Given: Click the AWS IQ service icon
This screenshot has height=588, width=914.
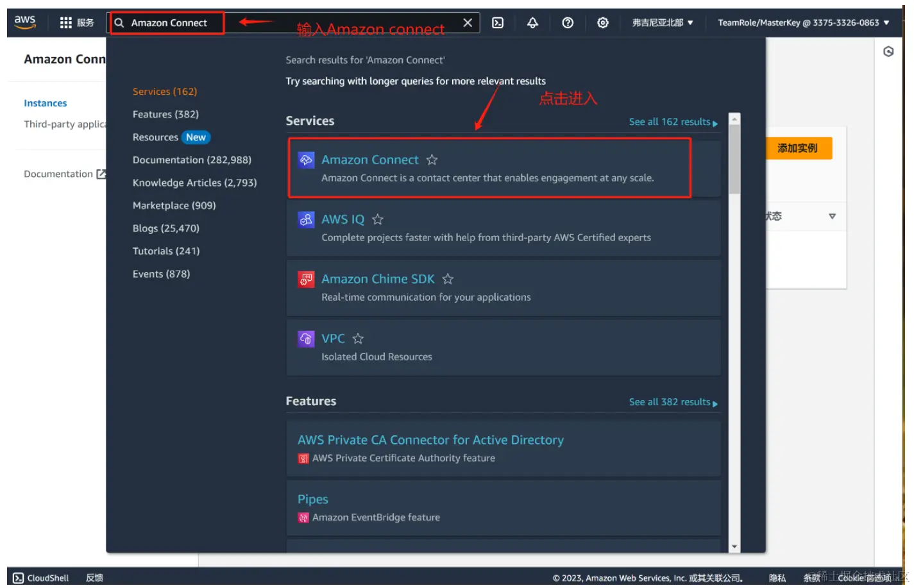Looking at the screenshot, I should tap(306, 219).
